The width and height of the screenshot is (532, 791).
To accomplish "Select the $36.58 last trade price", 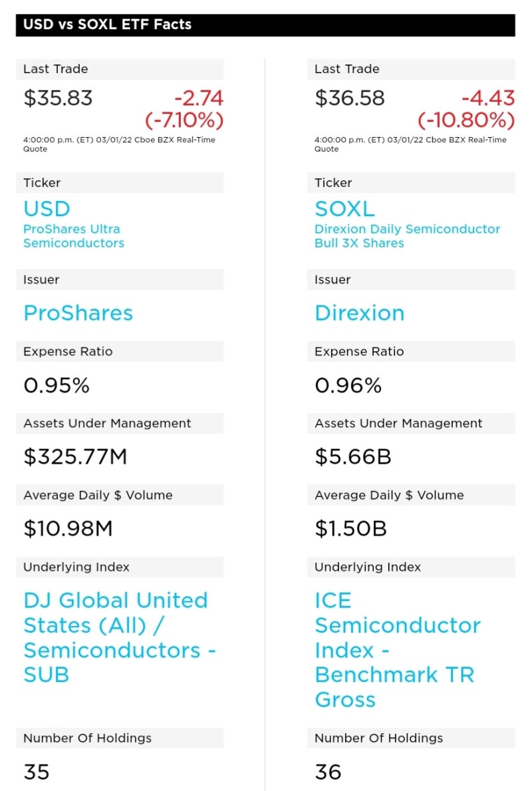I will pos(349,98).
